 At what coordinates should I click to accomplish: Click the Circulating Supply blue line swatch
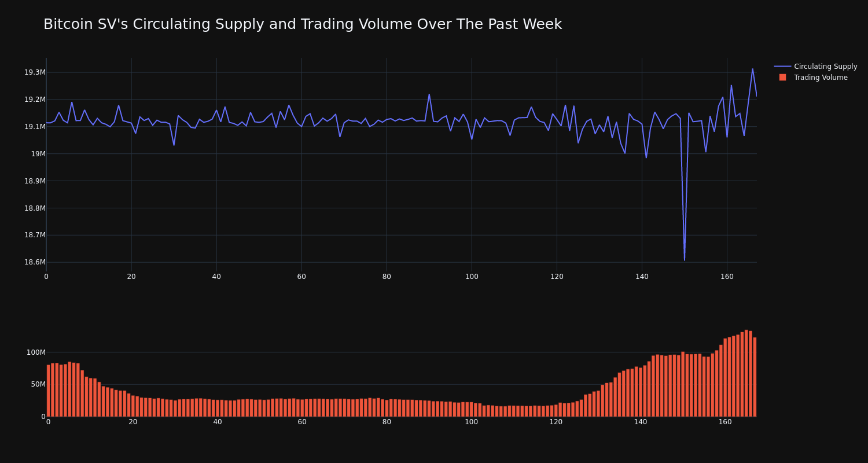pos(782,67)
